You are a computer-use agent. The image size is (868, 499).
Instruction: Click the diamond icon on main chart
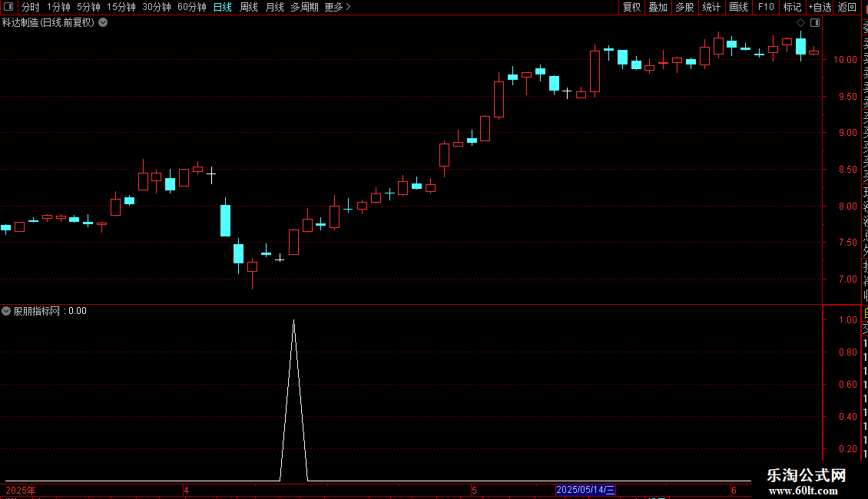coord(800,23)
